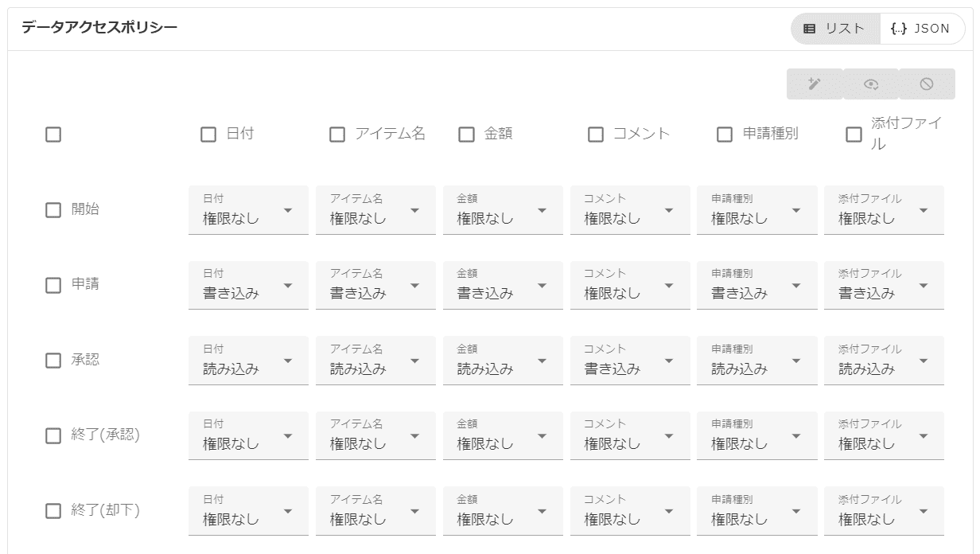Check the 日付 column header checkbox
The image size is (980, 554).
click(x=208, y=135)
